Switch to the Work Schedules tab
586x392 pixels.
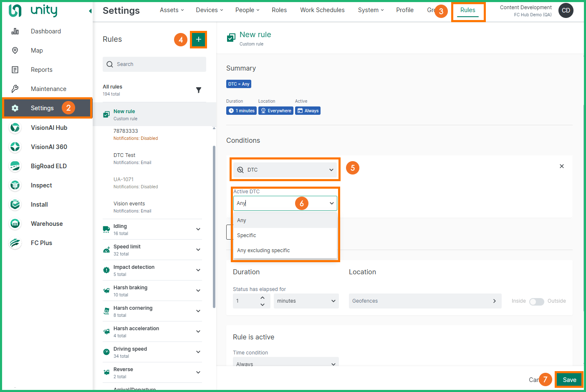click(x=322, y=10)
